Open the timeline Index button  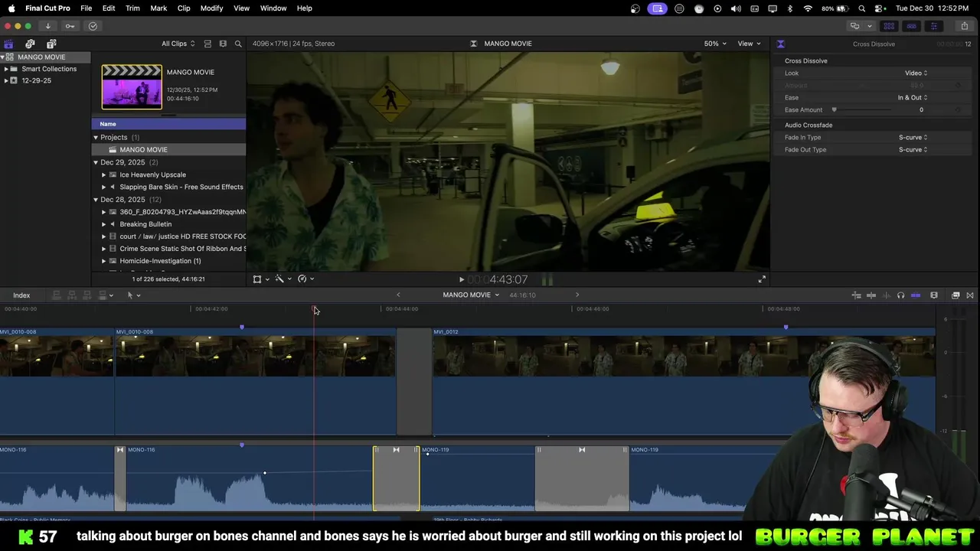pos(21,295)
